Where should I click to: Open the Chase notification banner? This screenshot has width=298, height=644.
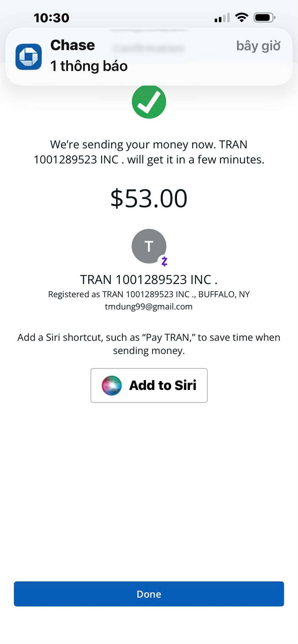point(149,57)
